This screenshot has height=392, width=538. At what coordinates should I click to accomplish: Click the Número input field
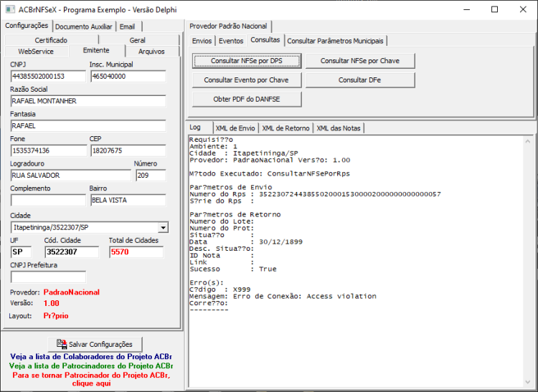[x=151, y=176]
